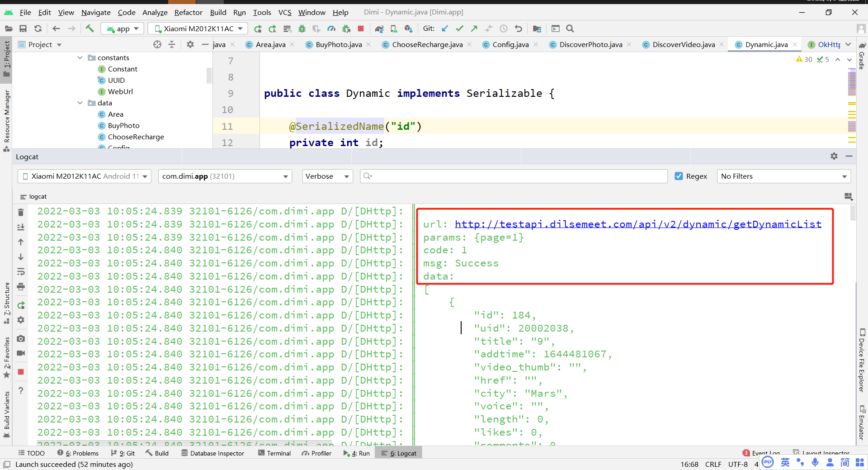Click the Logcat clear trash icon

[21, 212]
